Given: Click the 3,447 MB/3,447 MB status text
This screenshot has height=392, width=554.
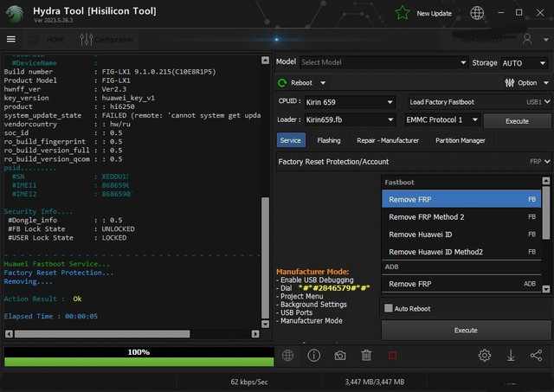Looking at the screenshot, I should 375,382.
